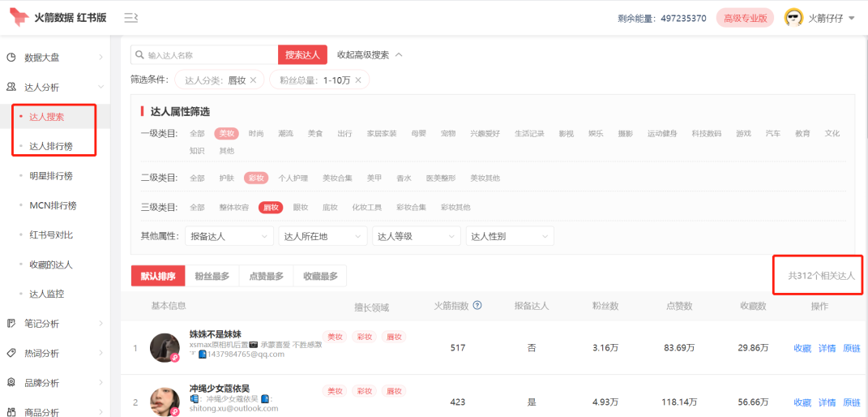Select 母婴 first-level category
The width and height of the screenshot is (868, 417).
tap(418, 134)
